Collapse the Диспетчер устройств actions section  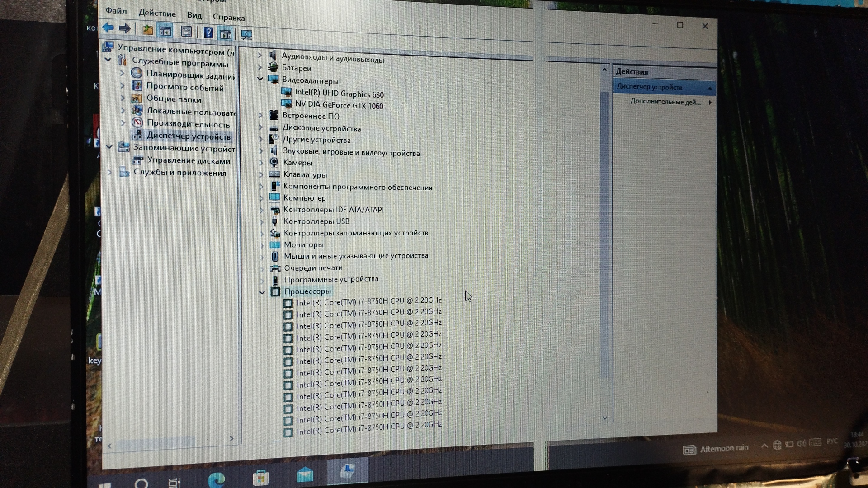coord(710,88)
